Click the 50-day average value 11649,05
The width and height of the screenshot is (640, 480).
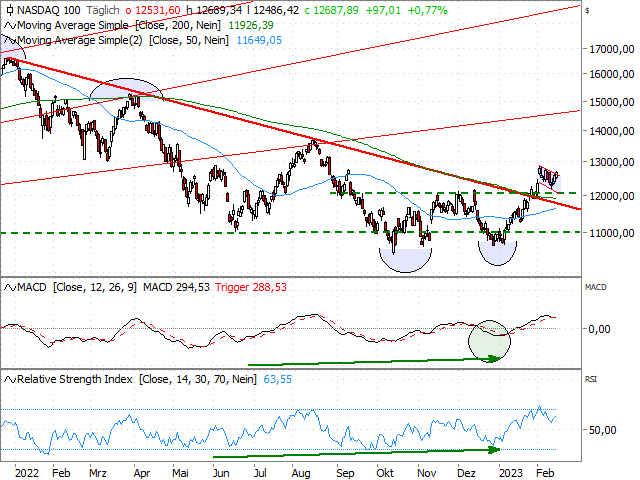[259, 40]
